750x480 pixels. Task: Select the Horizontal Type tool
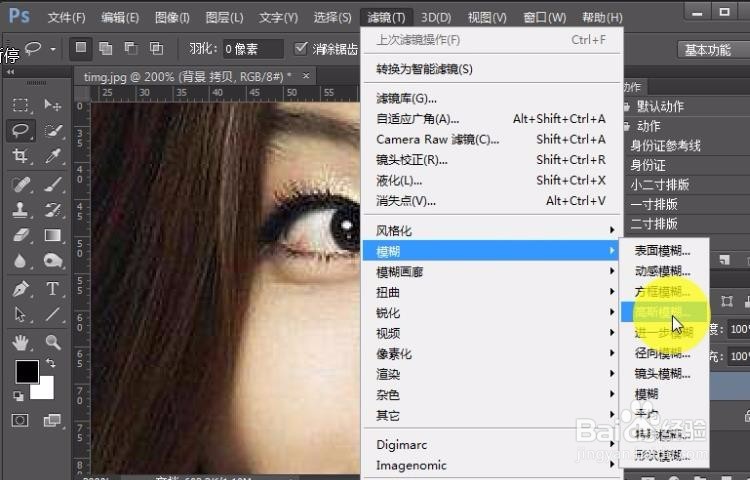53,289
